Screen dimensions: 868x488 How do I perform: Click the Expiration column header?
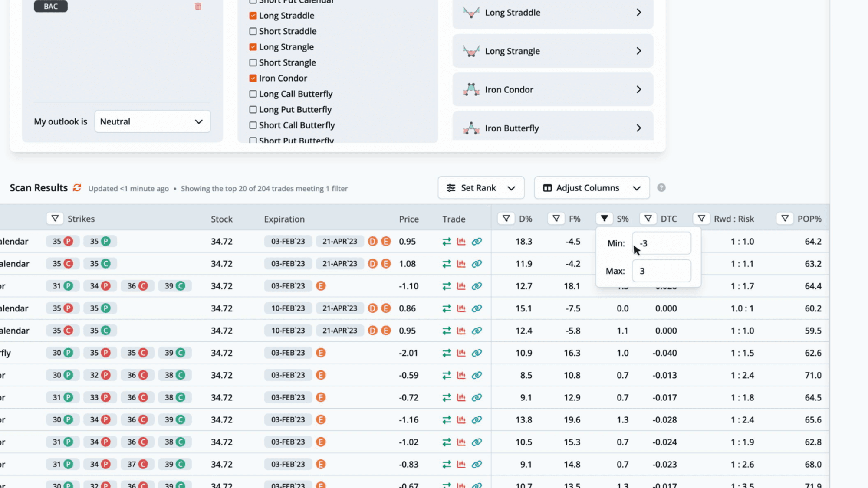(x=284, y=219)
